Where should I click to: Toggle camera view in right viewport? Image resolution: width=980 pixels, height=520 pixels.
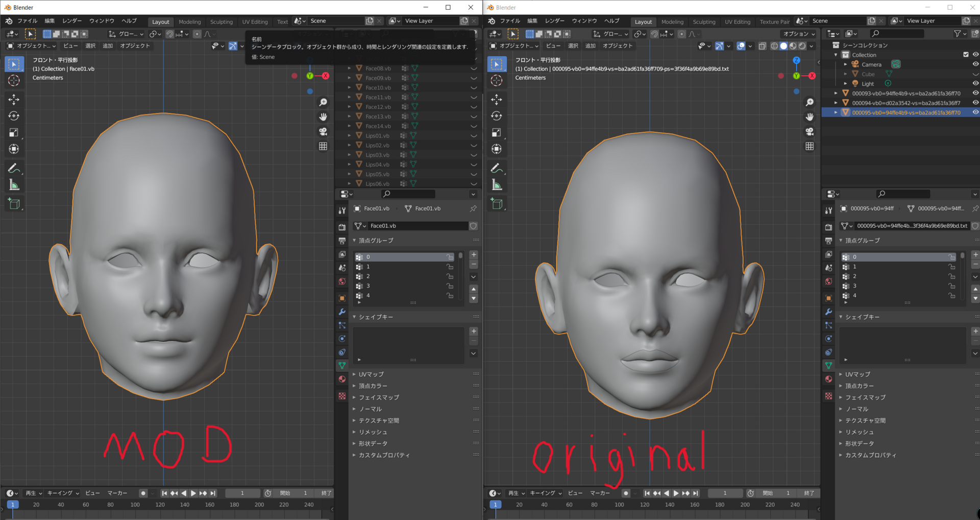pyautogui.click(x=810, y=132)
